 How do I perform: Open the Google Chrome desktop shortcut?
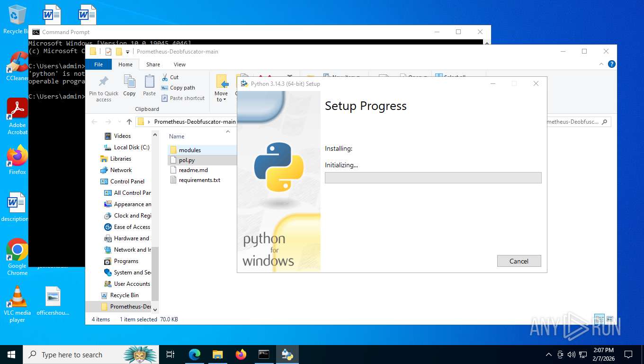(18, 257)
